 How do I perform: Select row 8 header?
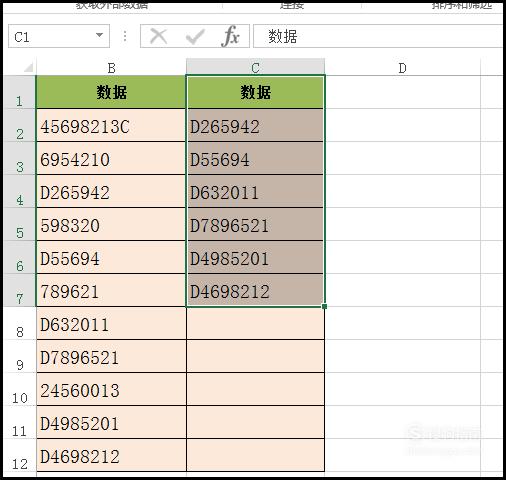pyautogui.click(x=19, y=323)
